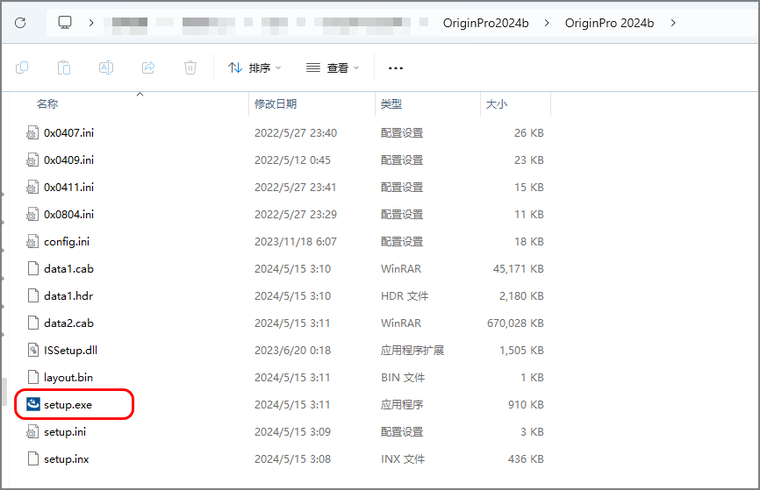Select the file name 0x0407.ini
Viewport: 760px width, 490px height.
click(69, 133)
